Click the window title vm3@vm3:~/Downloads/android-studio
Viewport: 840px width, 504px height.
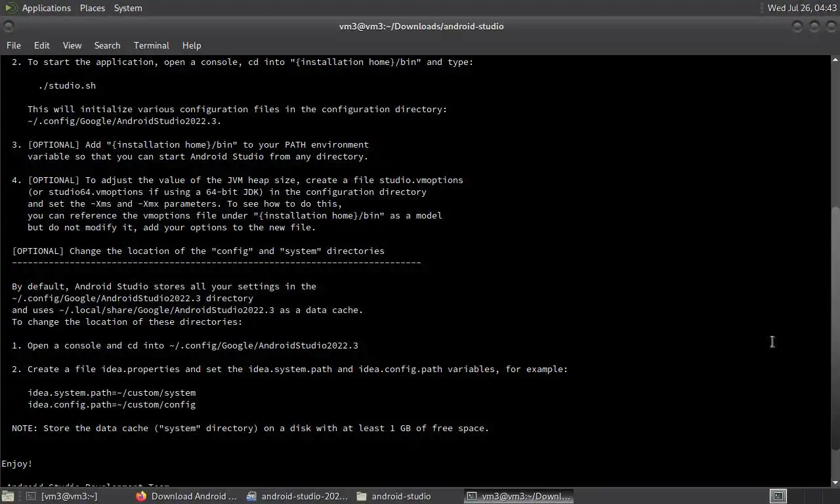click(421, 26)
